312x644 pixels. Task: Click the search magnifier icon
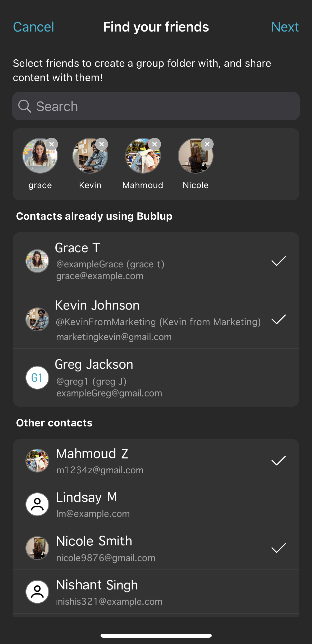pyautogui.click(x=24, y=106)
